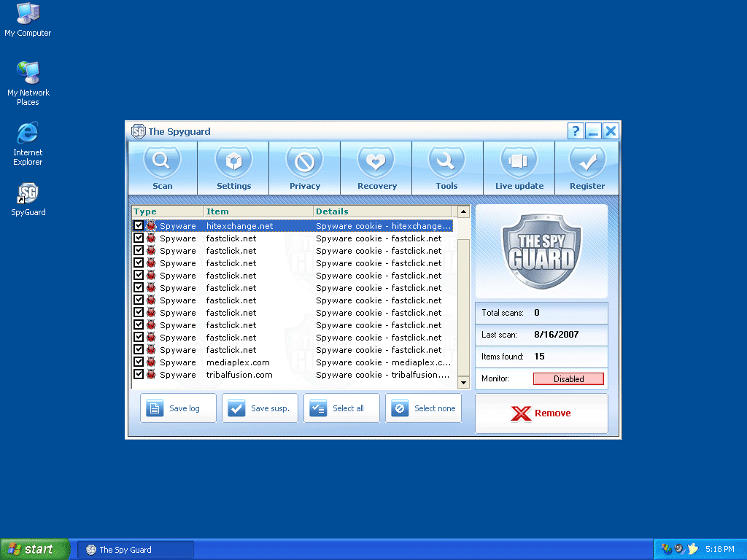Viewport: 747px width, 560px height.
Task: Click the help question mark icon
Action: pyautogui.click(x=576, y=131)
